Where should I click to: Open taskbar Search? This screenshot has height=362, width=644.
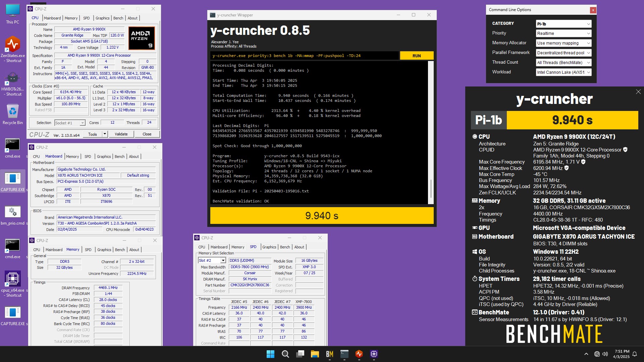(x=285, y=354)
